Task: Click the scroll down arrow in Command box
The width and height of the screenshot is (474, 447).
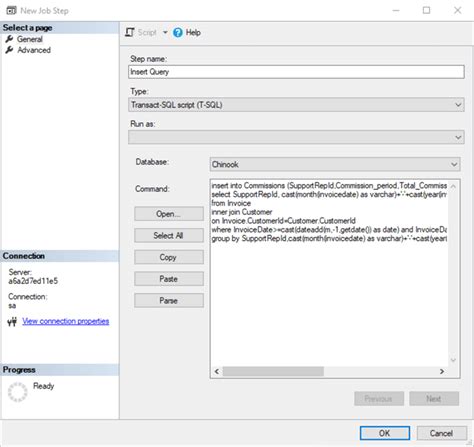Action: click(x=453, y=360)
